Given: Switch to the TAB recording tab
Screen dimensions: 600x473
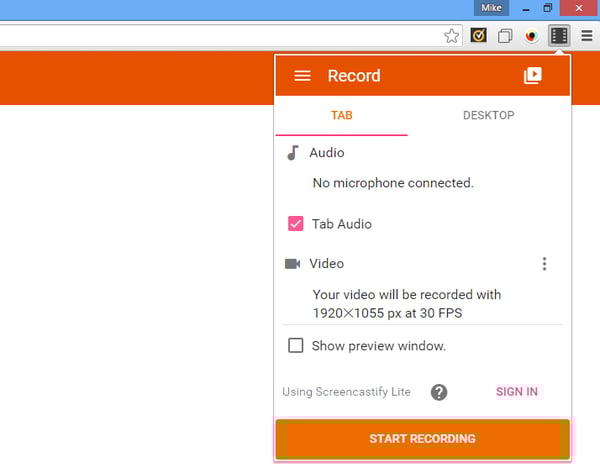Looking at the screenshot, I should [342, 115].
